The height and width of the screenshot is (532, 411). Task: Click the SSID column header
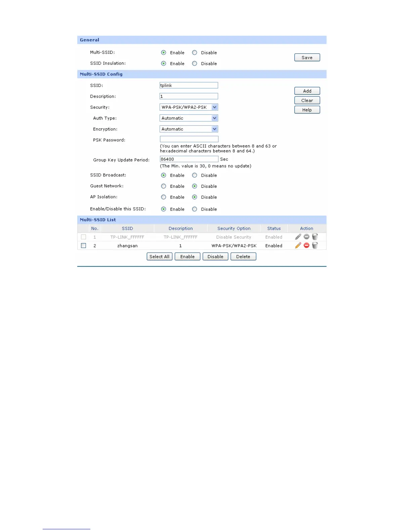coord(127,228)
